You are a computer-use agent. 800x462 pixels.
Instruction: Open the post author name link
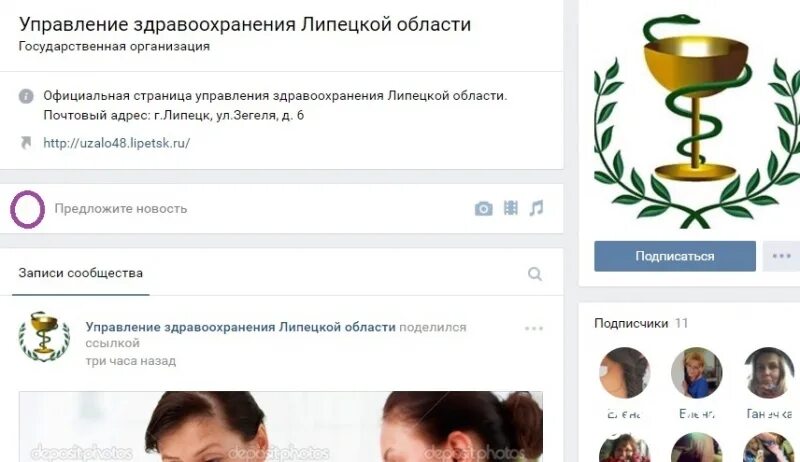tap(240, 327)
